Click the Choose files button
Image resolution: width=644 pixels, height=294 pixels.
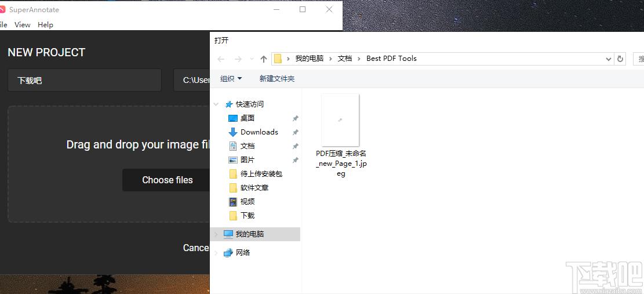[x=166, y=180]
